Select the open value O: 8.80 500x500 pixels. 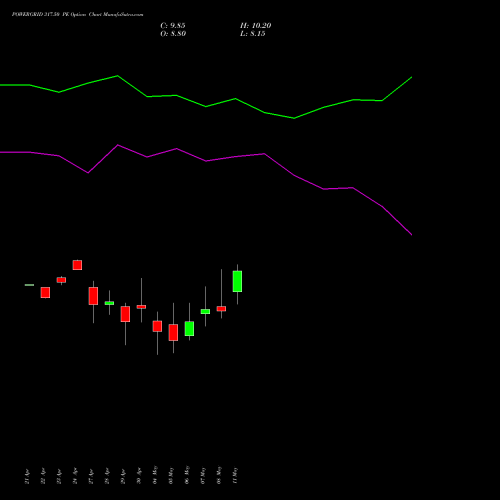click(173, 34)
